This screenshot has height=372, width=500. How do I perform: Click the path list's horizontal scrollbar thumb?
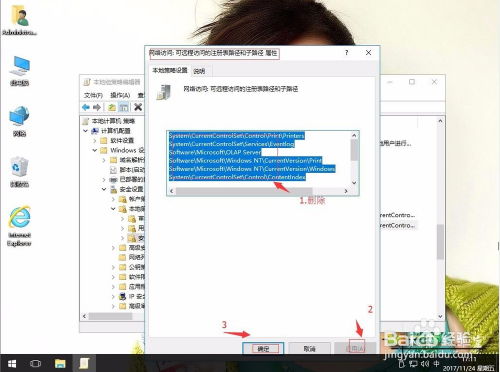(244, 191)
